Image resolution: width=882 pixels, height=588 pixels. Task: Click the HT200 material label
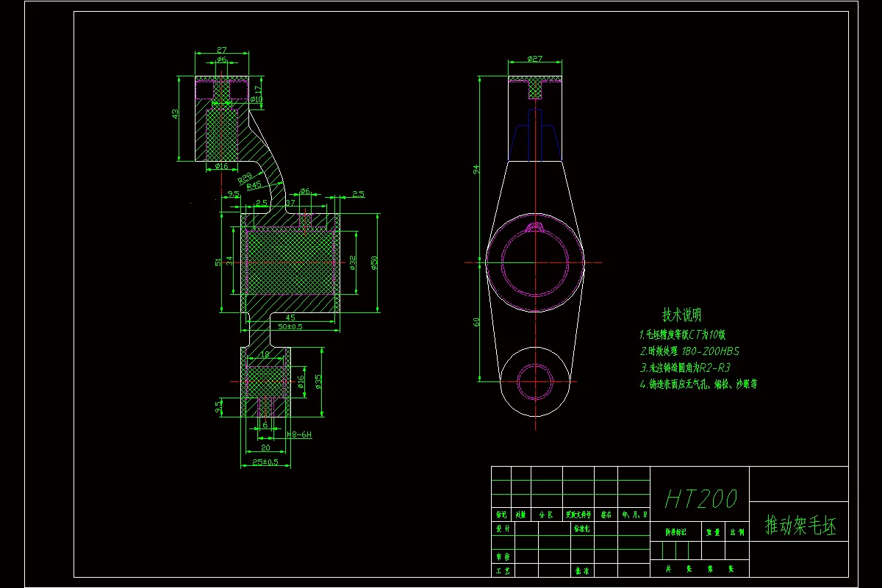700,499
